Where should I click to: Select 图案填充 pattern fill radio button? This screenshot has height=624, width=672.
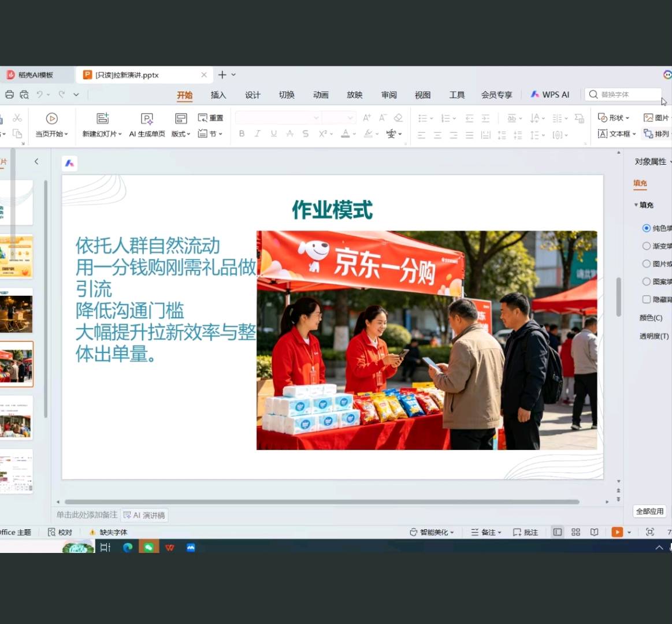tap(646, 281)
